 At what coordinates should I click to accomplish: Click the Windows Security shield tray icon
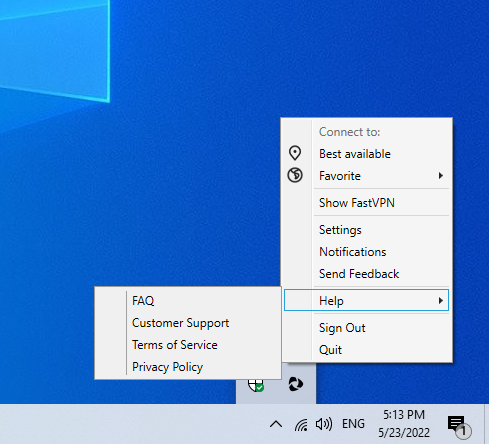click(x=256, y=385)
